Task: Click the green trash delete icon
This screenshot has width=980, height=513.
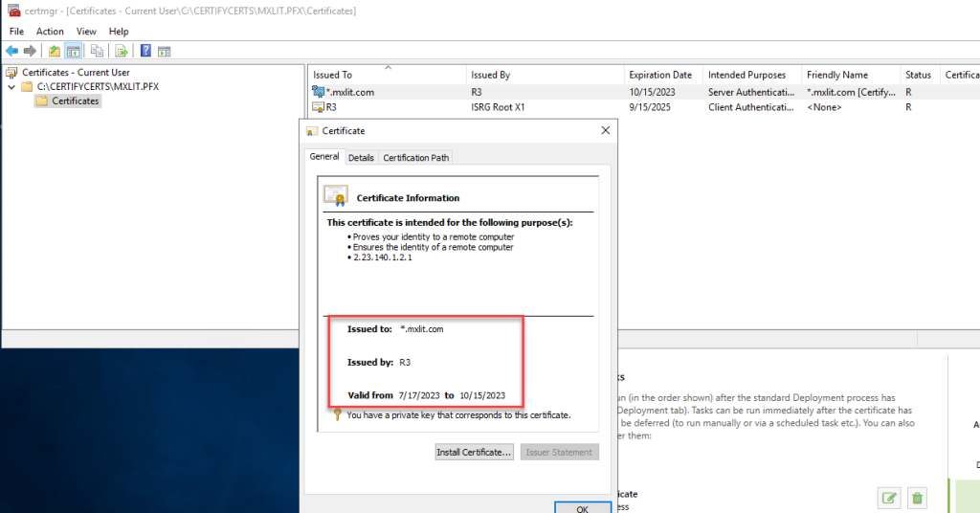Action: click(x=918, y=498)
